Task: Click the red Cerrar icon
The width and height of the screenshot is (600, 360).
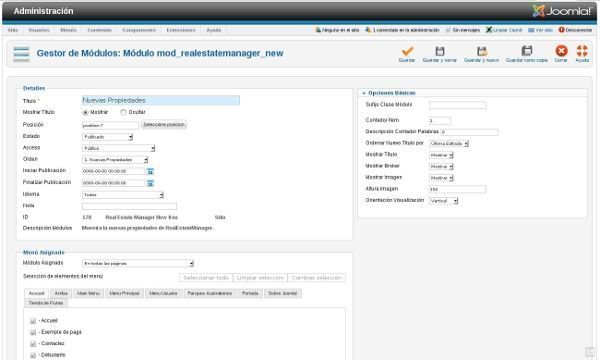Action: (561, 51)
